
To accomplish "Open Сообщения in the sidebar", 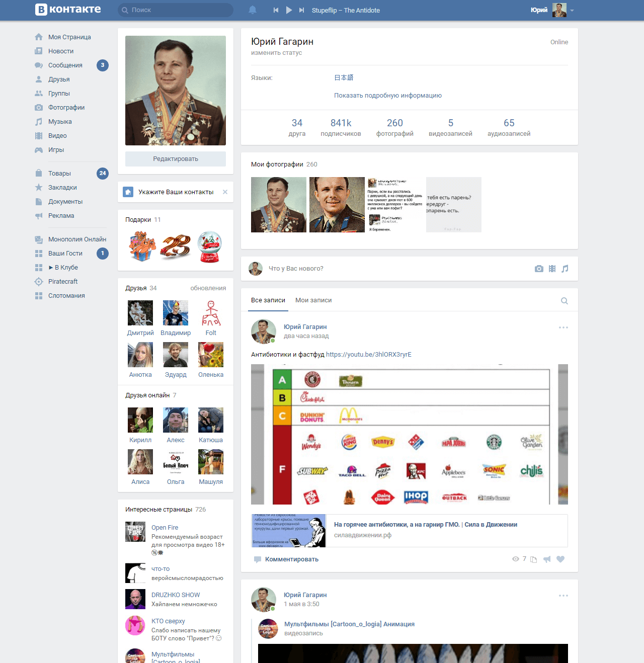I will [x=65, y=65].
